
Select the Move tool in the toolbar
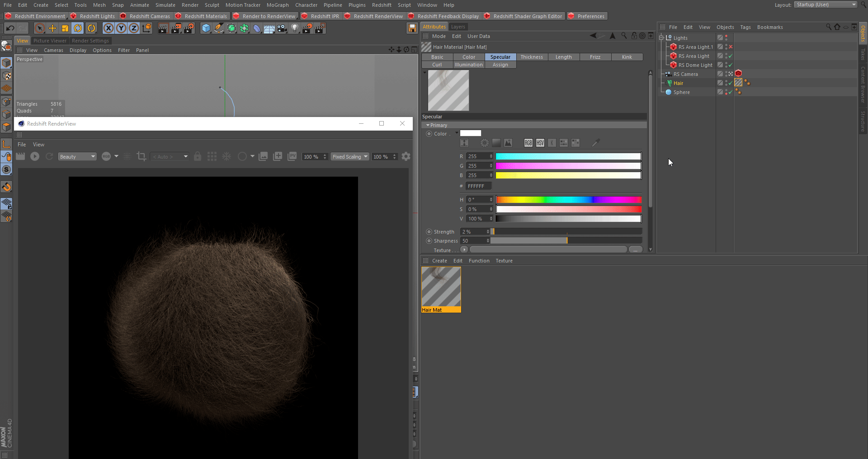click(52, 28)
